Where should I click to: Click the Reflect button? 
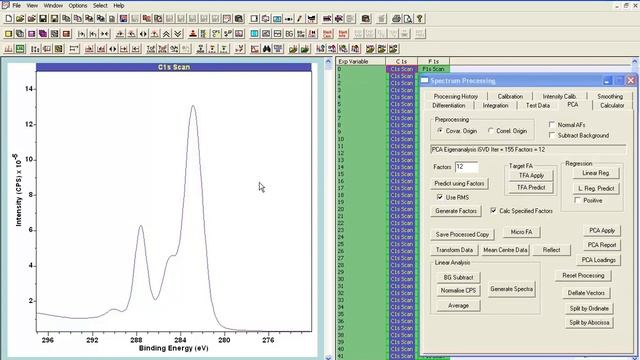tap(551, 250)
